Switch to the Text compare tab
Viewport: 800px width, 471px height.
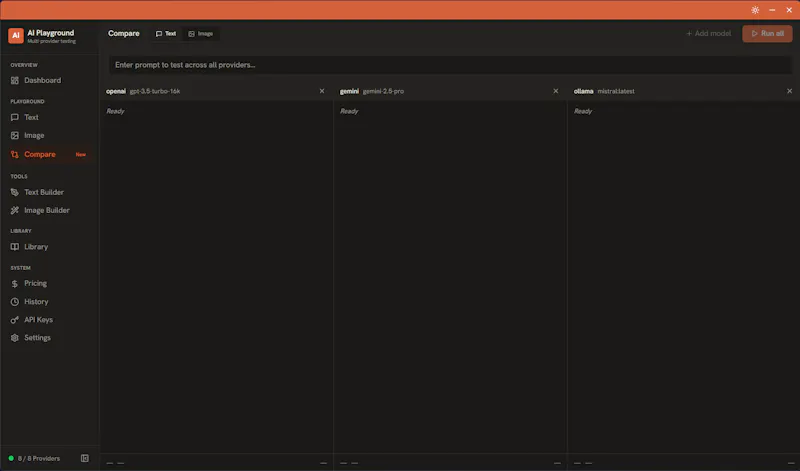click(x=166, y=34)
